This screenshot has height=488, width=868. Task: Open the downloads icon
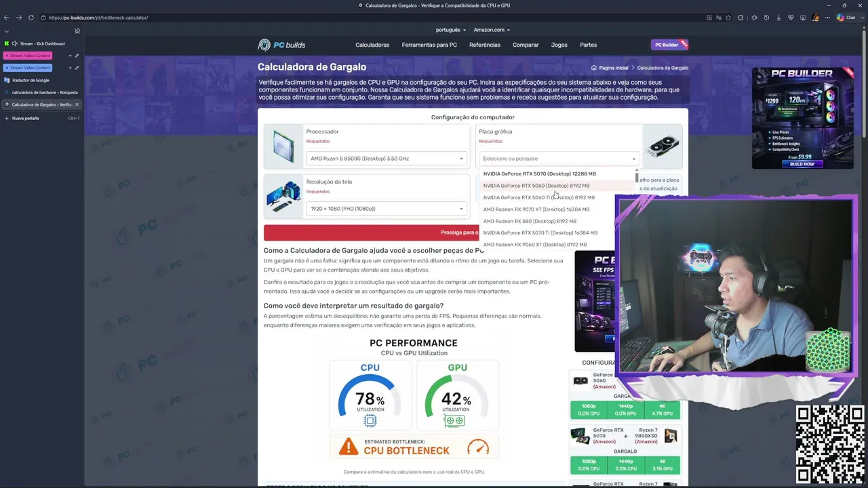tap(778, 18)
